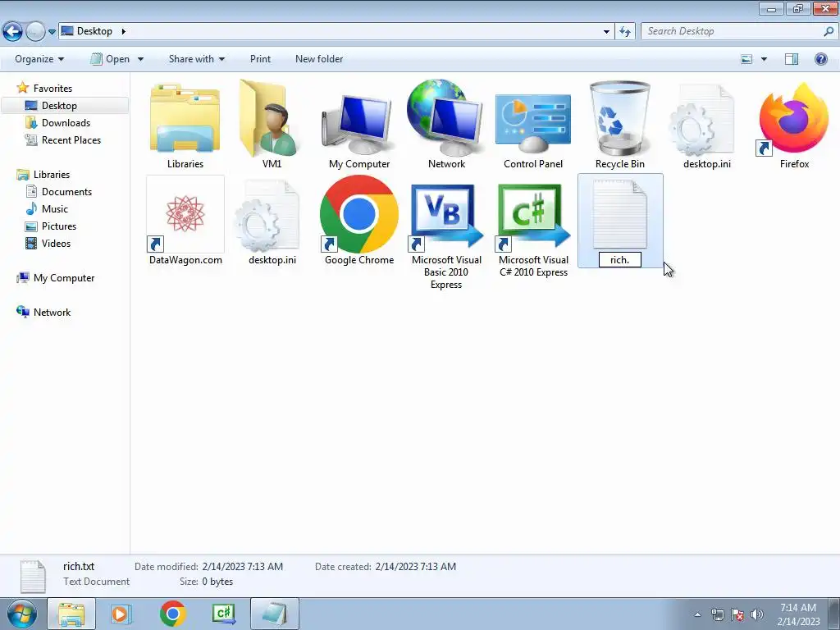This screenshot has width=840, height=630.
Task: Open the Organize menu
Action: (x=39, y=59)
